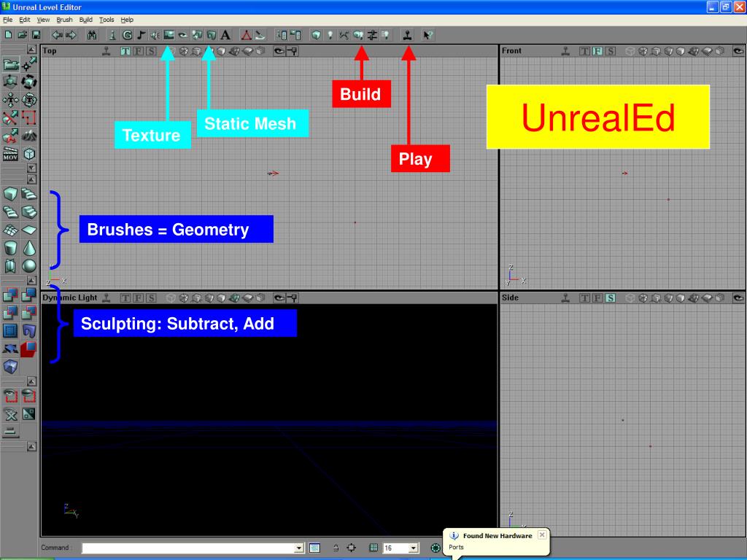Open the Edit menu
This screenshot has height=560, width=747.
coord(24,20)
